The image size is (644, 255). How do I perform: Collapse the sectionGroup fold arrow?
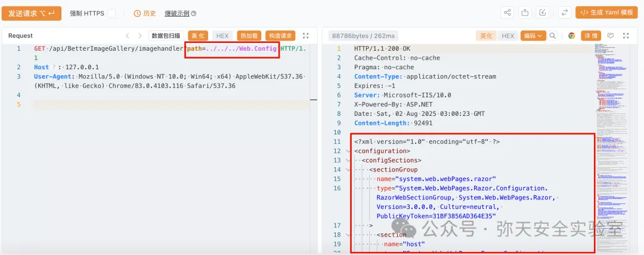point(348,170)
